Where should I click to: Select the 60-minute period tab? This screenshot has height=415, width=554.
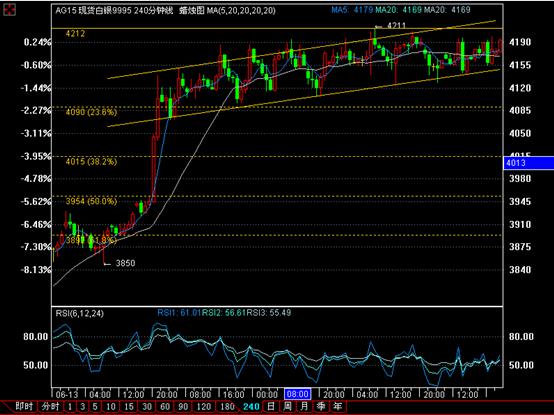click(165, 407)
